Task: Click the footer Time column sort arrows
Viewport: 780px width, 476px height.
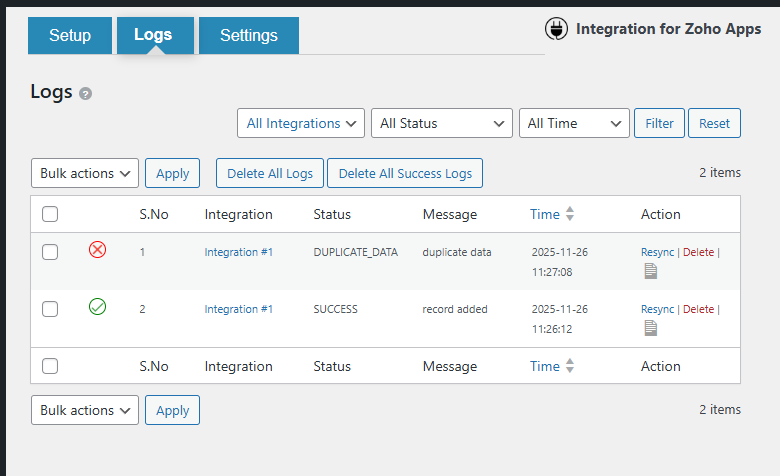Action: (570, 366)
